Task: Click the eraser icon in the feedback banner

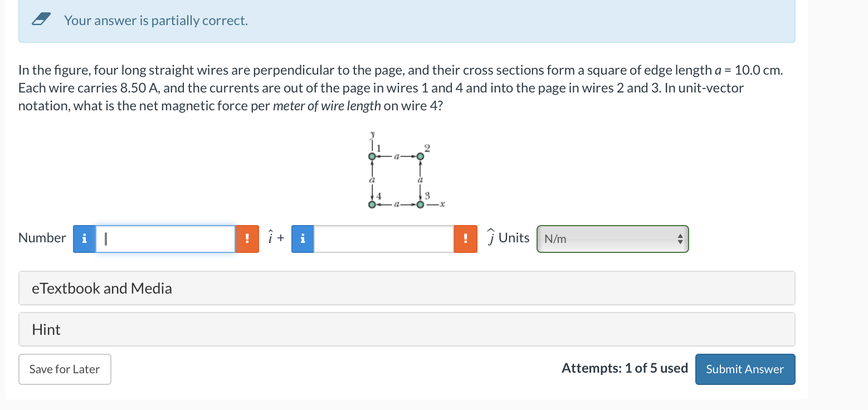Action: [x=41, y=19]
